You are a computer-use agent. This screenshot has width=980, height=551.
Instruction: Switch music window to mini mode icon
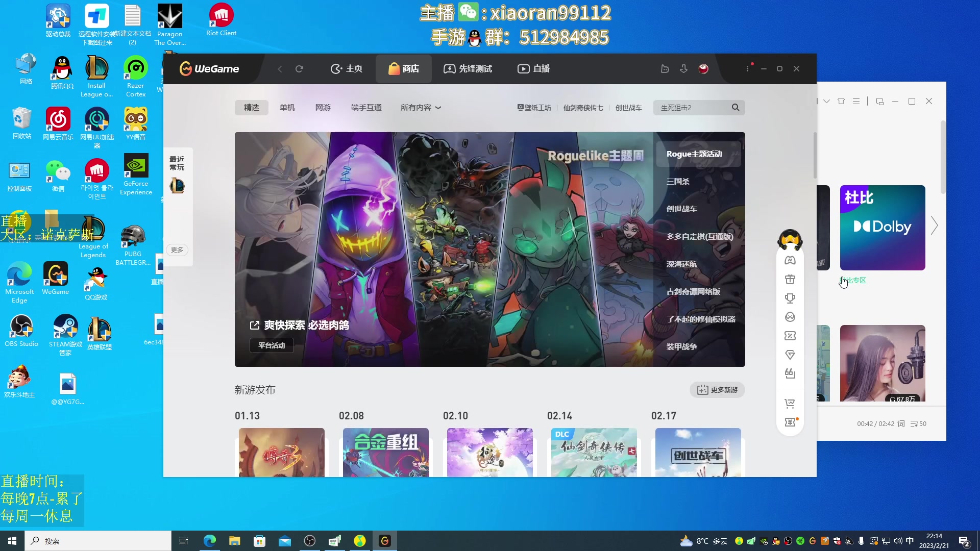(879, 101)
